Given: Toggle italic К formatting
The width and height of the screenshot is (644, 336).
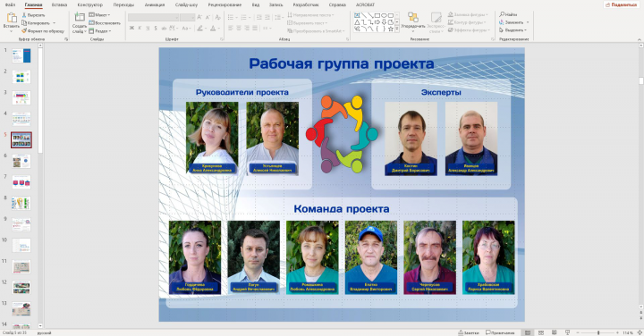Looking at the screenshot, I should point(140,28).
